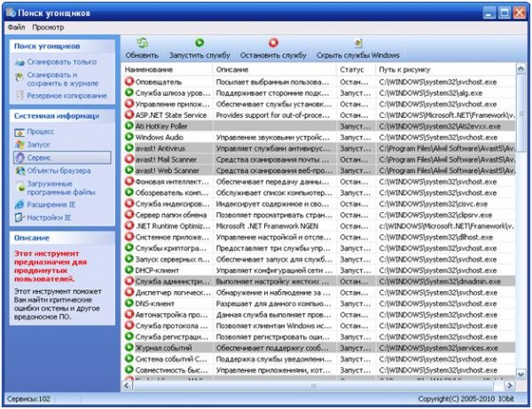
Task: Sort by the Описание column header
Action: (x=275, y=69)
